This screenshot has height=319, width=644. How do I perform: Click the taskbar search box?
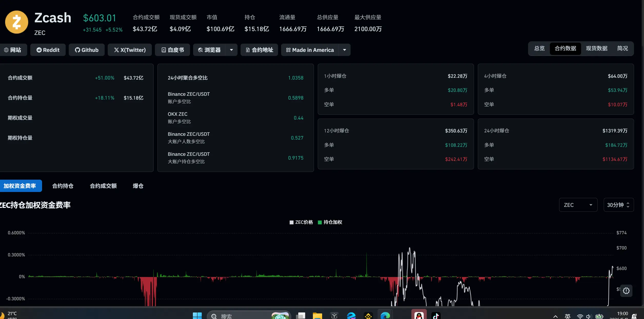pyautogui.click(x=249, y=316)
